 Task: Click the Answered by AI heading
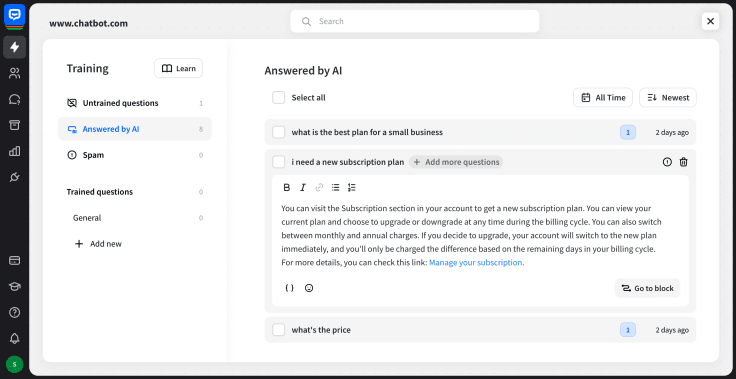click(303, 71)
